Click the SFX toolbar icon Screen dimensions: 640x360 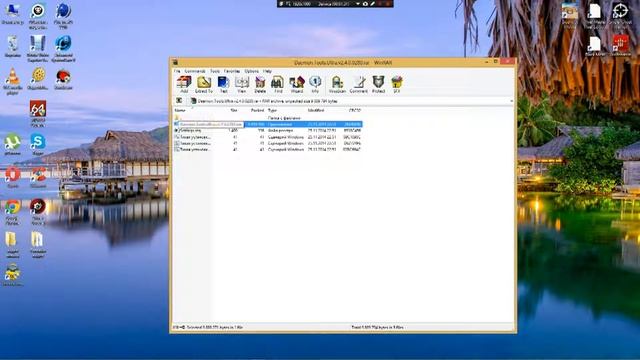[397, 84]
